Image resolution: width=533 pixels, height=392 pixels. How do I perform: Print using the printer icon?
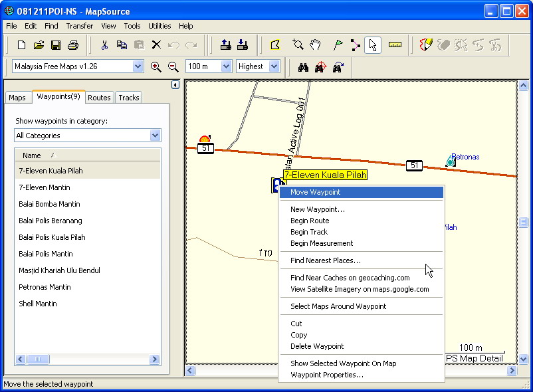pyautogui.click(x=73, y=45)
